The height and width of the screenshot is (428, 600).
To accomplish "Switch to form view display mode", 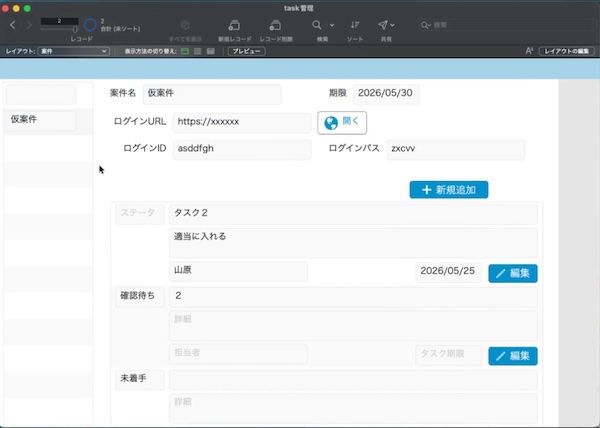I will (x=185, y=51).
